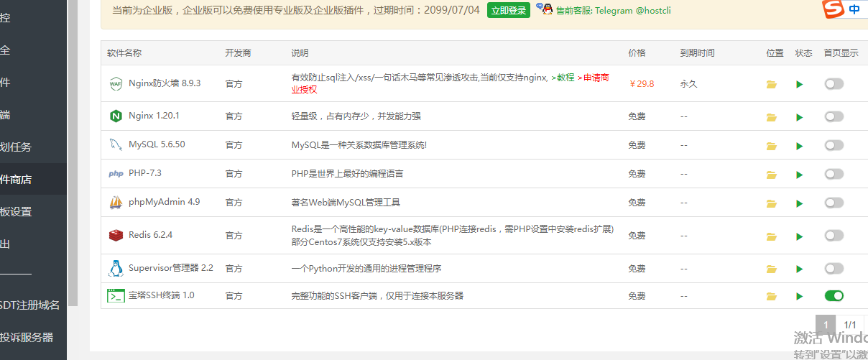Toggle homepage display for Redis 6.2.4
The height and width of the screenshot is (360, 868).
tap(834, 236)
